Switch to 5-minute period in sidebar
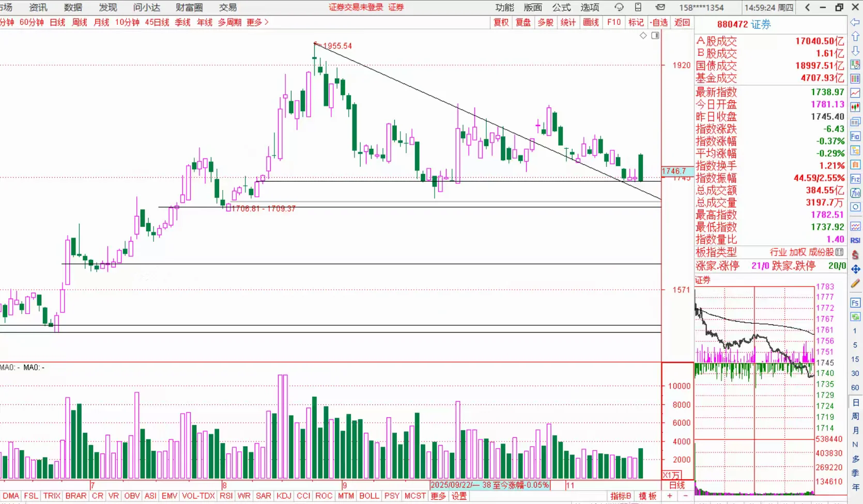Screen dimensions: 863x504 [x=855, y=345]
